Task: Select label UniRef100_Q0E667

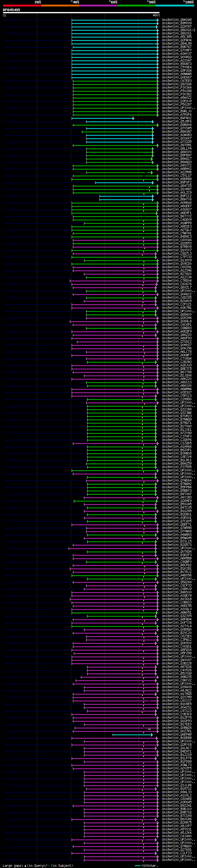Action: tap(177, 78)
